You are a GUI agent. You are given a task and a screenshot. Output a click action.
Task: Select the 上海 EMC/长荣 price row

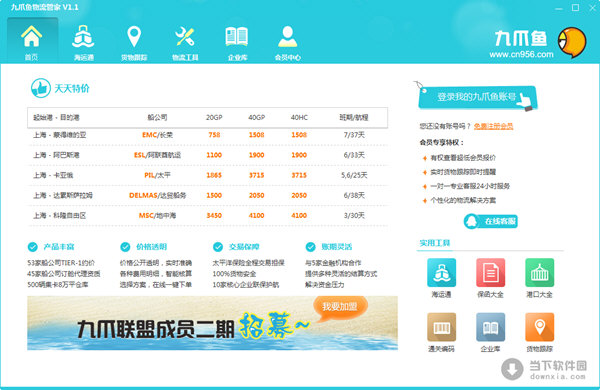pos(208,135)
